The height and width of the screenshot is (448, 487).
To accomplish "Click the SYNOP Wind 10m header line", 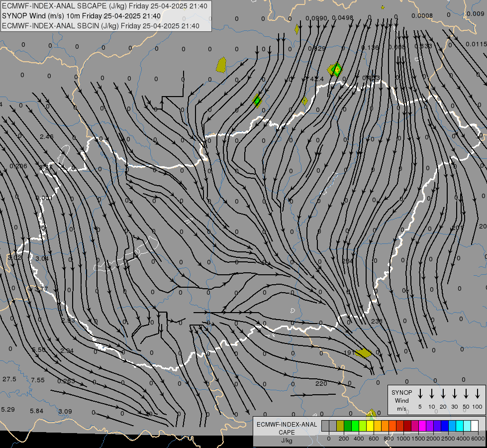I will 81,16.
